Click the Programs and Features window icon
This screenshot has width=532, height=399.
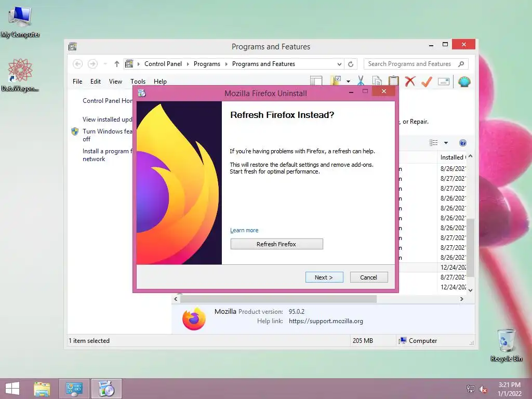pyautogui.click(x=73, y=46)
